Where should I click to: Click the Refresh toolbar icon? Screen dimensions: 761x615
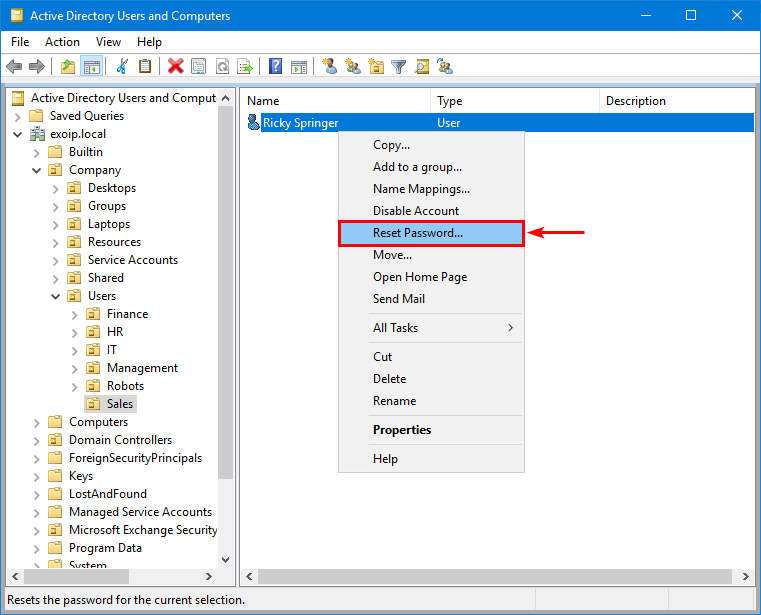coord(222,66)
